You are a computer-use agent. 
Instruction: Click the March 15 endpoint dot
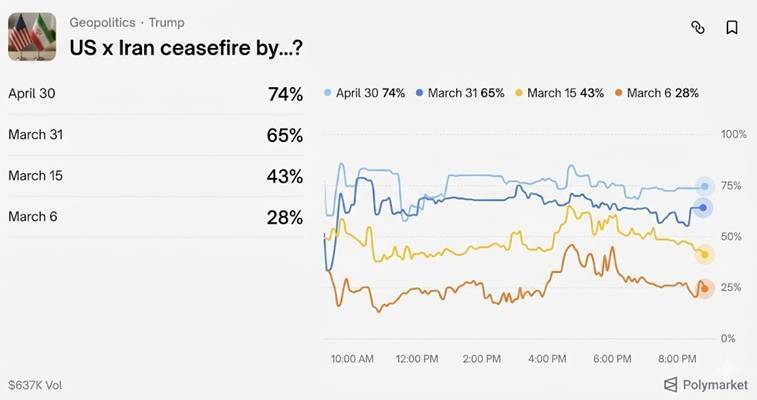tap(704, 255)
